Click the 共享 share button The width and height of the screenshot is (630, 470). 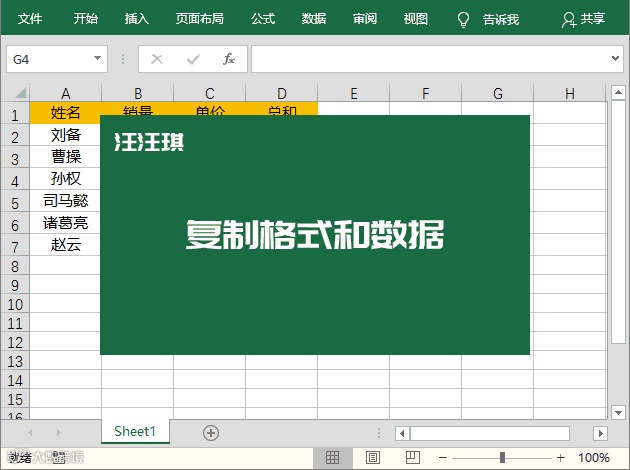tap(583, 19)
